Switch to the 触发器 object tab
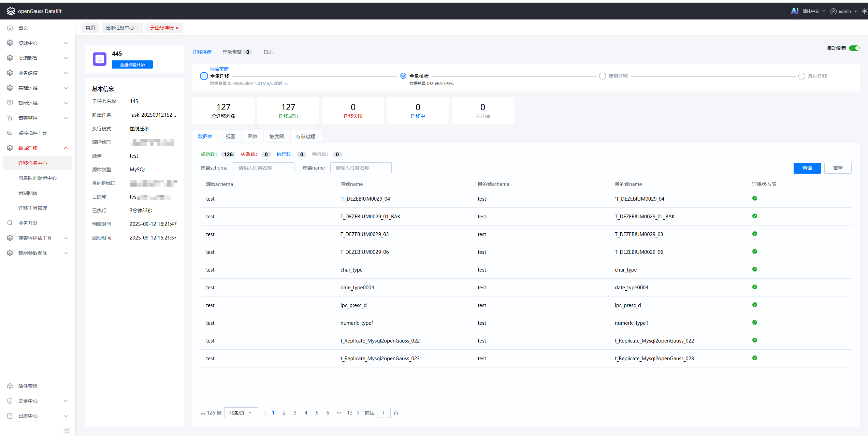 pos(276,136)
